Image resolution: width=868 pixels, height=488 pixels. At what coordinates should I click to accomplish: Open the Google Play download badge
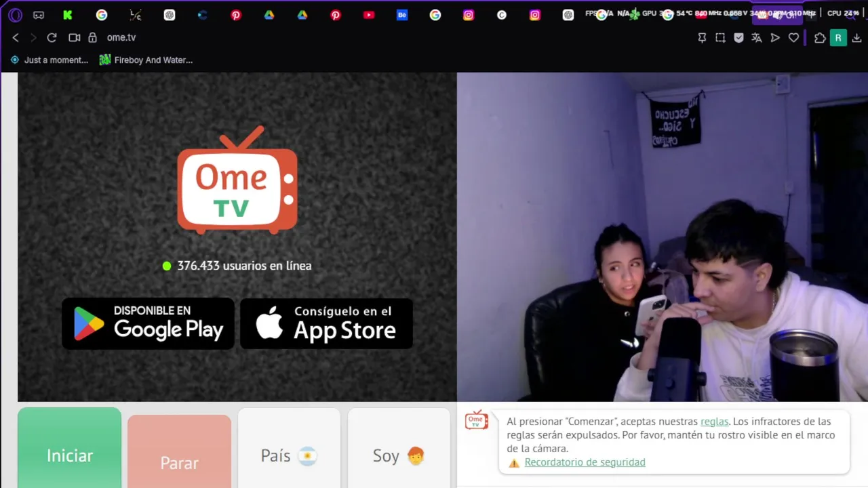coord(148,324)
